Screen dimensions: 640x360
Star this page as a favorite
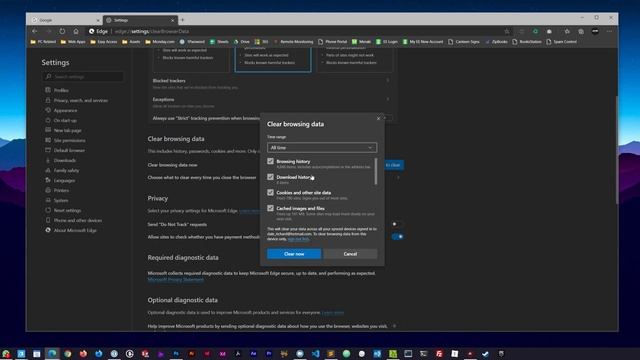tap(507, 31)
